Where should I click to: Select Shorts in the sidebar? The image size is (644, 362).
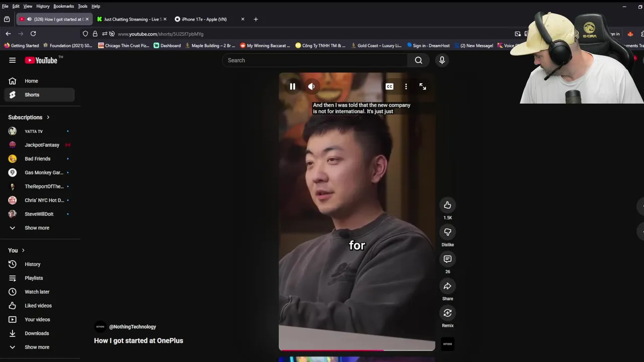(x=39, y=95)
